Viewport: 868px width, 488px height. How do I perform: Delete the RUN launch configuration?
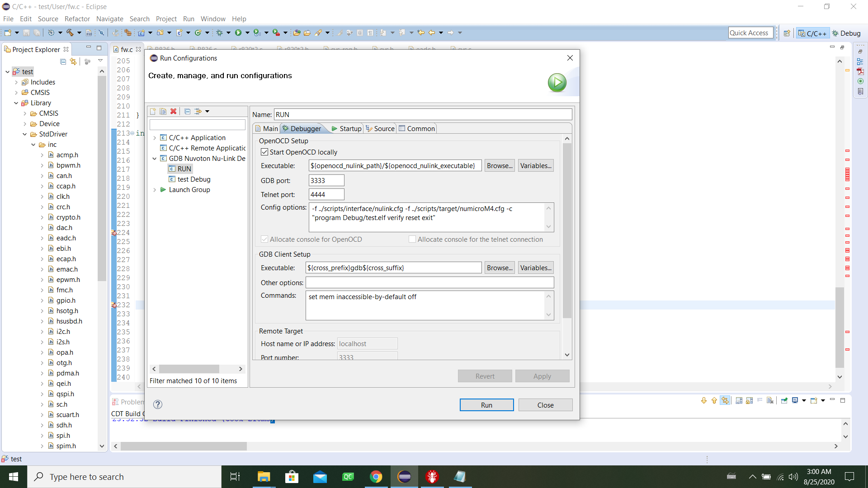pos(174,111)
